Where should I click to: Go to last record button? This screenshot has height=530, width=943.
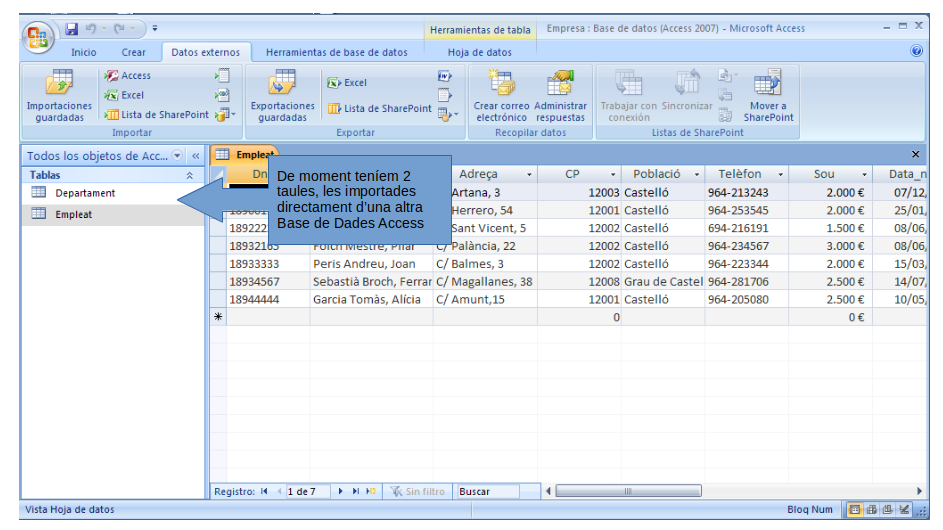point(355,491)
